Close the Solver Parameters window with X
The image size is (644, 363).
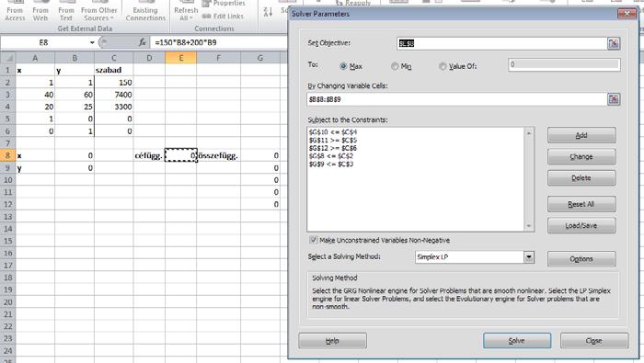627,14
